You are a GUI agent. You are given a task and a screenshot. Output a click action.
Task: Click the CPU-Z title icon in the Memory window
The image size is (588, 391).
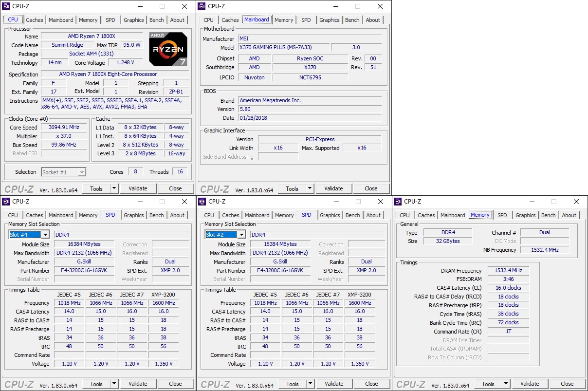[398, 202]
